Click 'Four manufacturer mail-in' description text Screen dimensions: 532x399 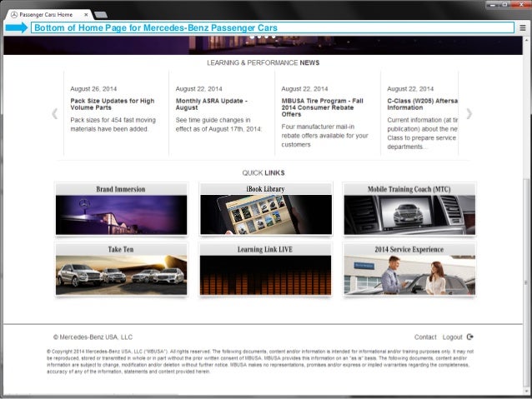[x=318, y=127]
